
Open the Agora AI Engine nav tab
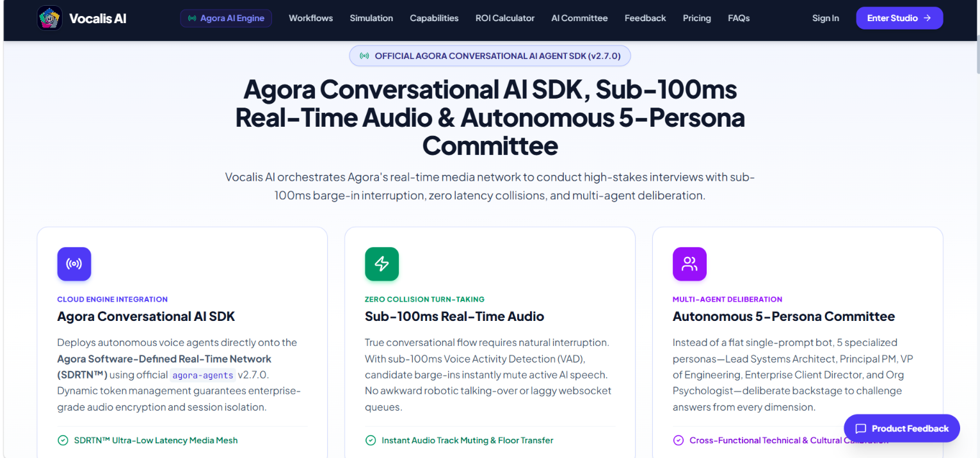(x=226, y=19)
